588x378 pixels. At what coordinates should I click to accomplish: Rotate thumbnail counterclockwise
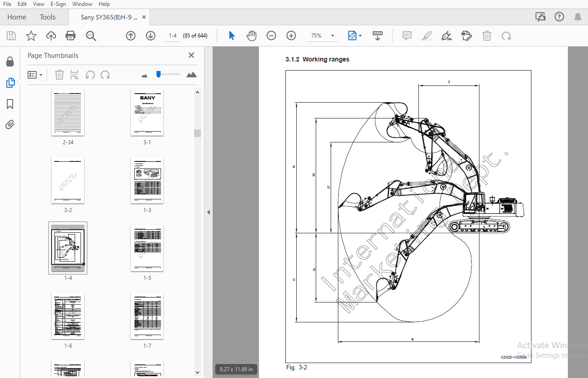tap(90, 75)
